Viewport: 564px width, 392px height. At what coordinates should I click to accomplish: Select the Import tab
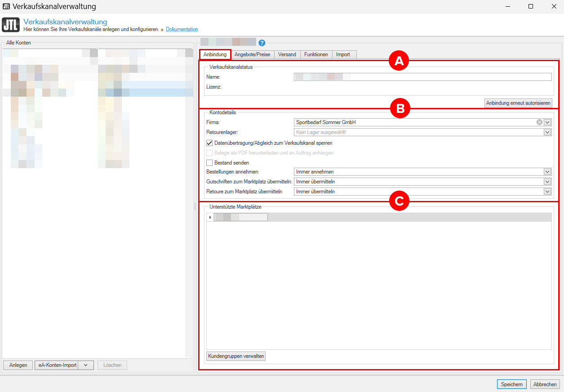pos(343,54)
